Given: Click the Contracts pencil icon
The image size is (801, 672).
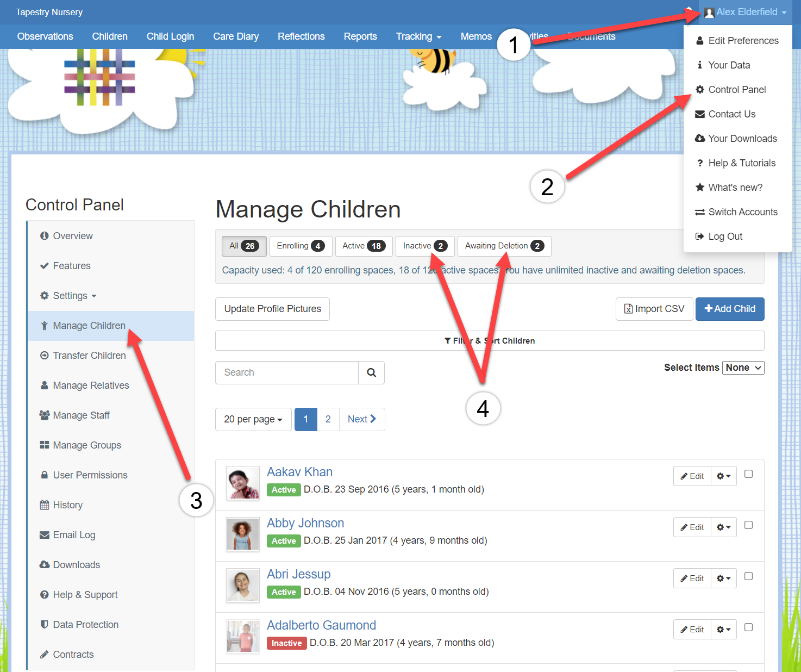Looking at the screenshot, I should click(45, 655).
